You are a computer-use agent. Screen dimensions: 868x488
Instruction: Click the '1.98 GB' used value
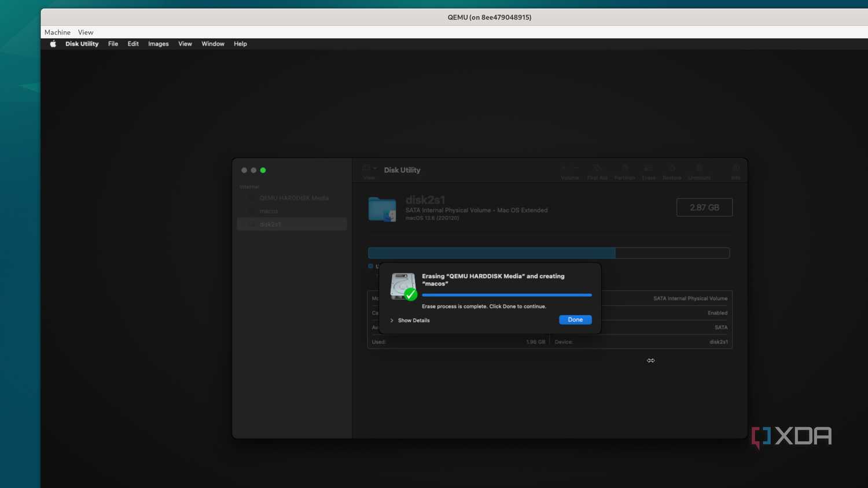click(x=535, y=342)
